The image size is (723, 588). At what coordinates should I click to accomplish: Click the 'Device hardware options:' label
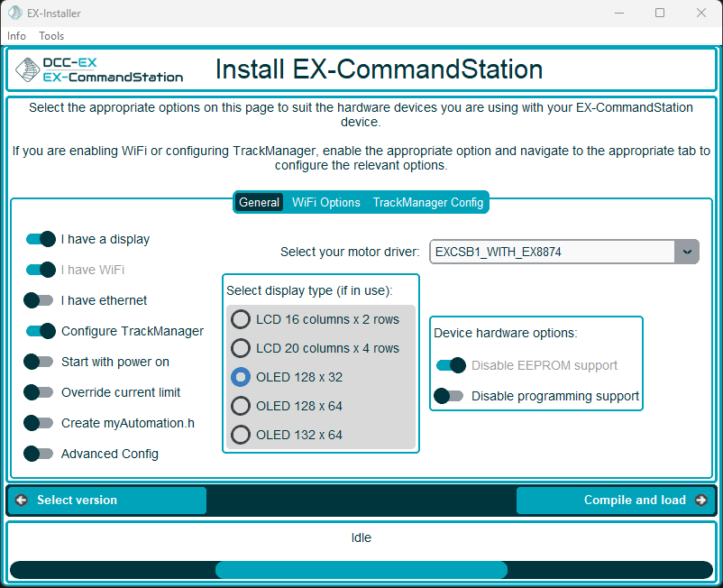tap(506, 333)
